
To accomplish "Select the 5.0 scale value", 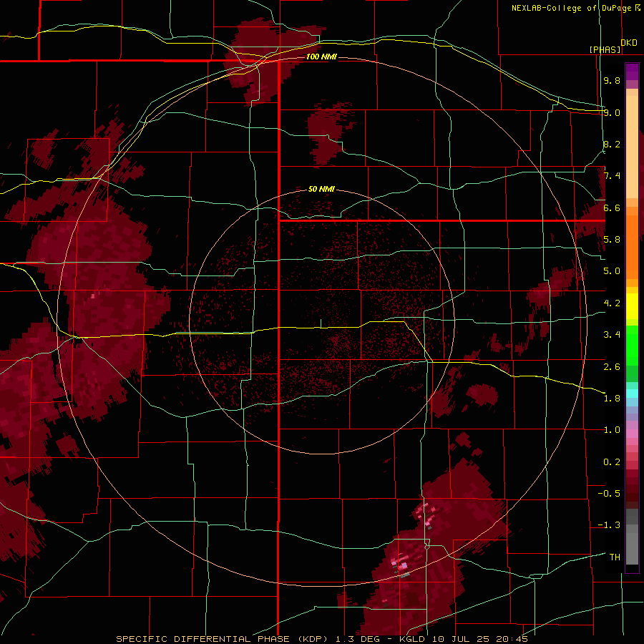I will tap(612, 271).
